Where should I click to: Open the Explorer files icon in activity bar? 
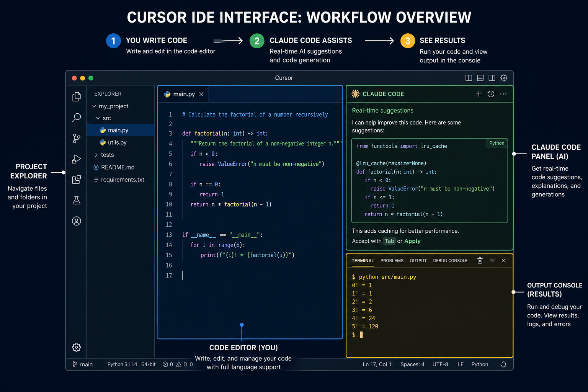pos(77,96)
